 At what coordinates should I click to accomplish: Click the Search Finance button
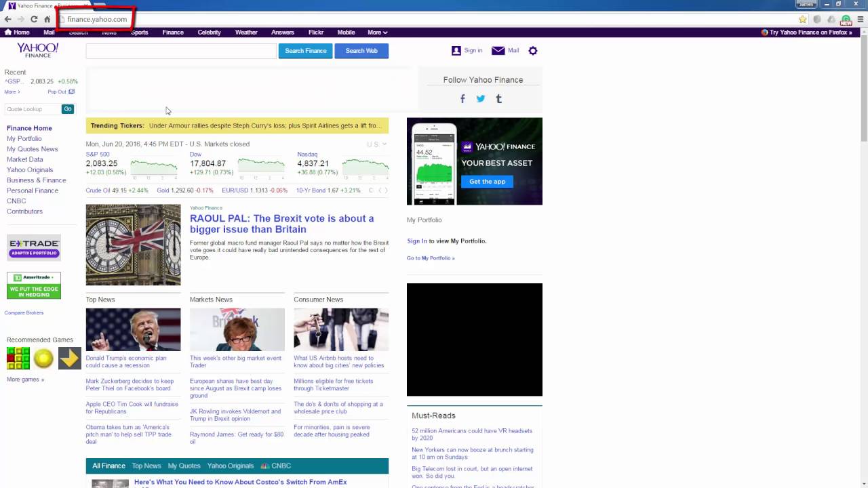tap(306, 51)
